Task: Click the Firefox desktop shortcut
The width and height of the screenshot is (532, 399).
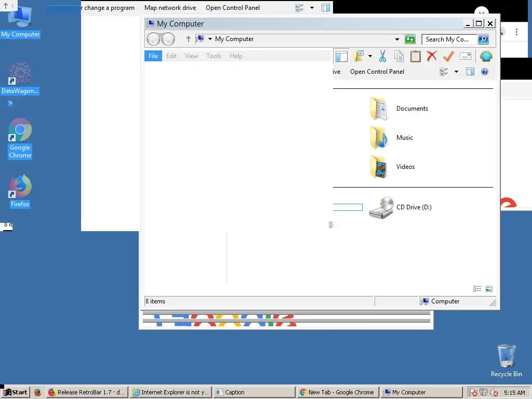Action: (20, 191)
